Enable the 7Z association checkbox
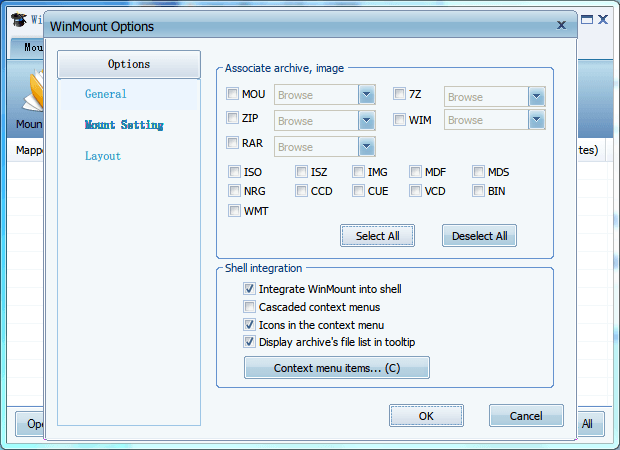The height and width of the screenshot is (450, 620). tap(400, 95)
